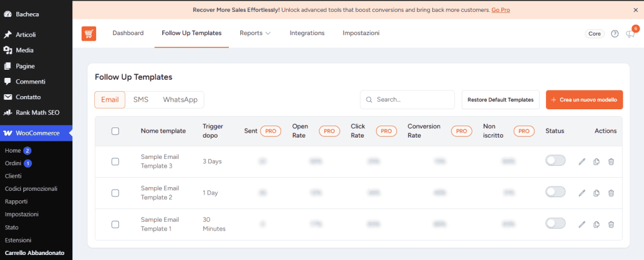Click the Commenti speech bubble icon
Image resolution: width=644 pixels, height=260 pixels.
pos(8,82)
